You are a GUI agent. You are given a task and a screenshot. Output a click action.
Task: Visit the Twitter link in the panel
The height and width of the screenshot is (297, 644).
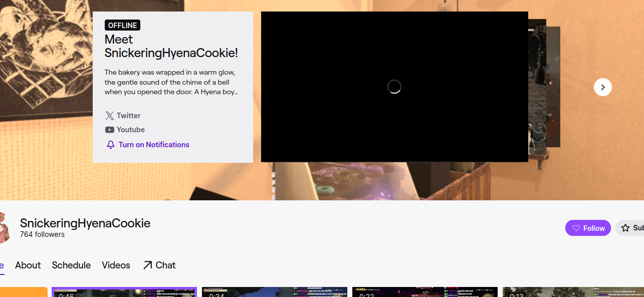[x=128, y=116]
